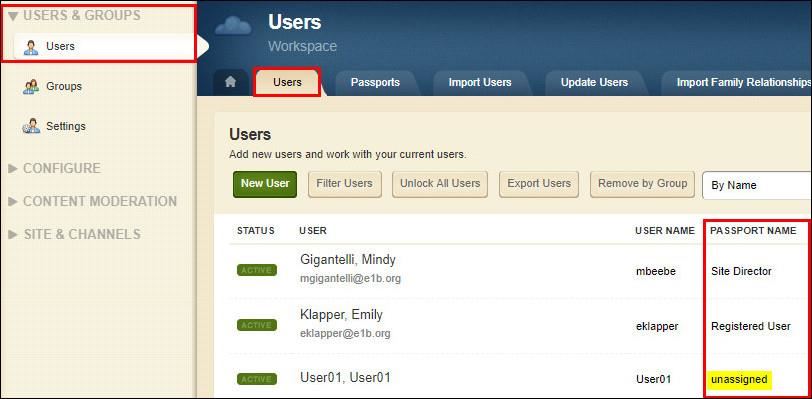Viewport: 812px width, 399px height.
Task: Click the Export Users button
Action: (539, 184)
